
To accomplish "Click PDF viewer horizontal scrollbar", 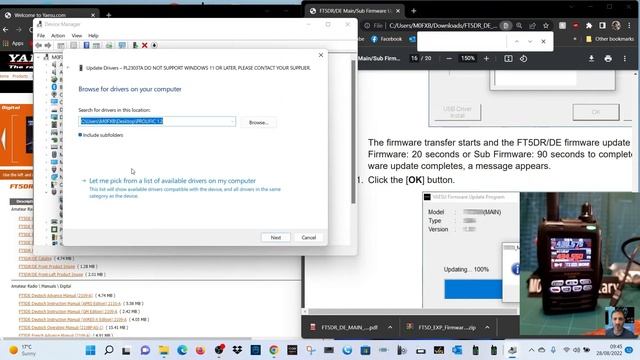I will click(x=412, y=311).
